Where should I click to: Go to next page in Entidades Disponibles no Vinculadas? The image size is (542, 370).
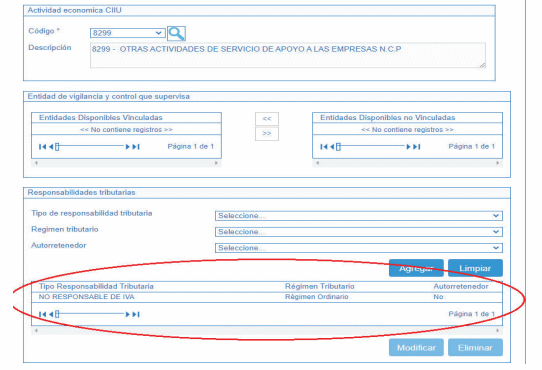coord(409,147)
